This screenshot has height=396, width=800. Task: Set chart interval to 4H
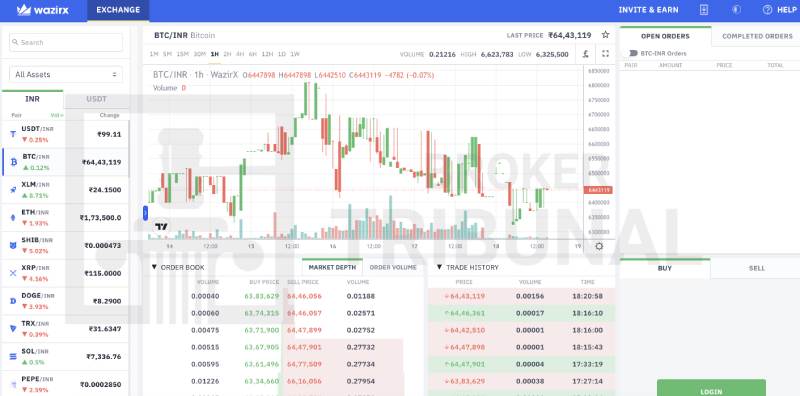click(x=240, y=54)
